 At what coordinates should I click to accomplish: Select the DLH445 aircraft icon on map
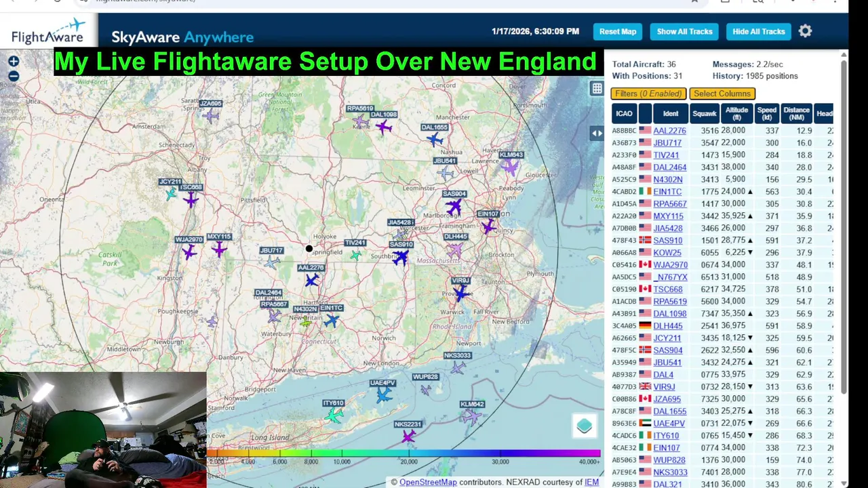pos(454,250)
